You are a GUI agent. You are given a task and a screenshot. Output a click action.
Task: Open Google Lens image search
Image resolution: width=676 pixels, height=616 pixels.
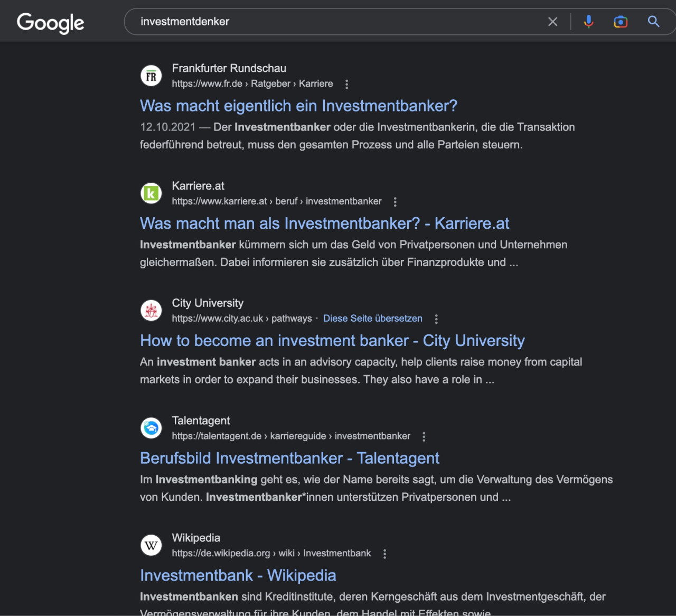(621, 22)
